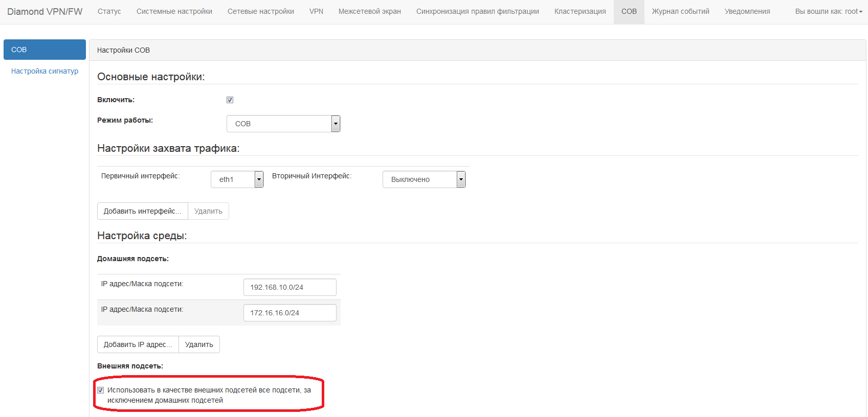Toggle the Включить checkbox

click(x=230, y=100)
